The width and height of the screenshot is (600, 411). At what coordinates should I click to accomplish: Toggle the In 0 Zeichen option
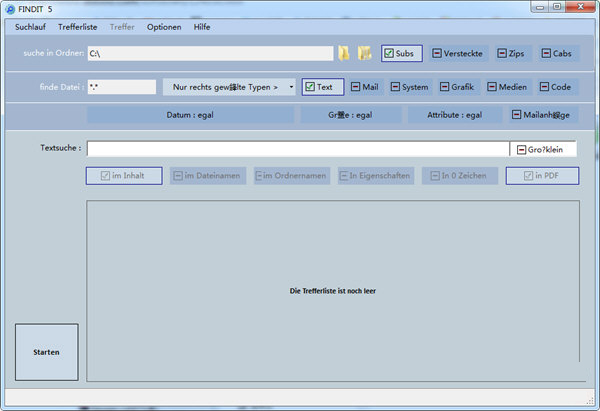(460, 176)
